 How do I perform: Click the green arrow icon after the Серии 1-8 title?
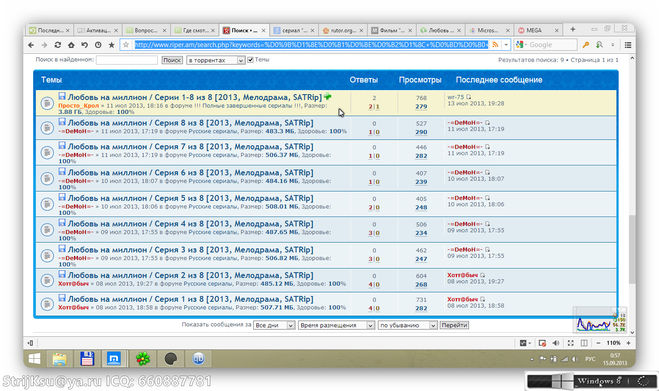tap(327, 97)
